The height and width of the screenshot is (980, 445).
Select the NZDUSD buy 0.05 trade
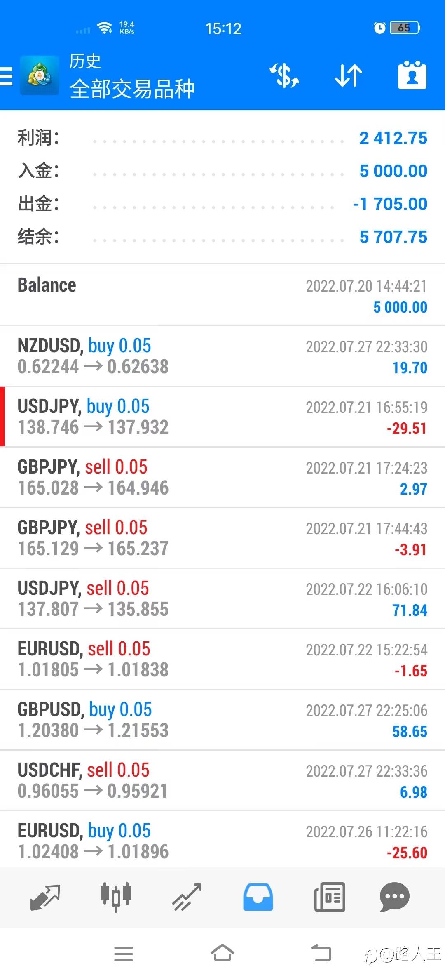pyautogui.click(x=222, y=356)
